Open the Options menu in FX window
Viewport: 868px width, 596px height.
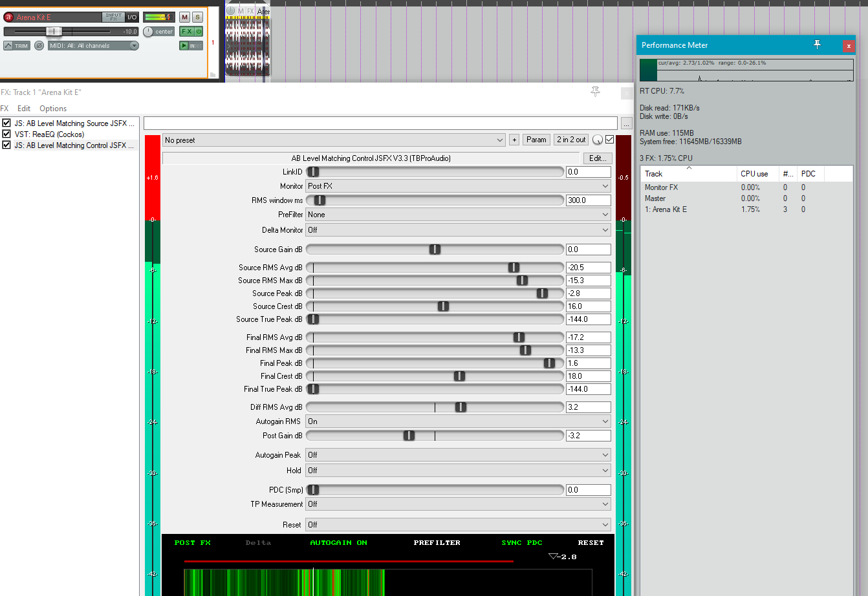coord(53,109)
